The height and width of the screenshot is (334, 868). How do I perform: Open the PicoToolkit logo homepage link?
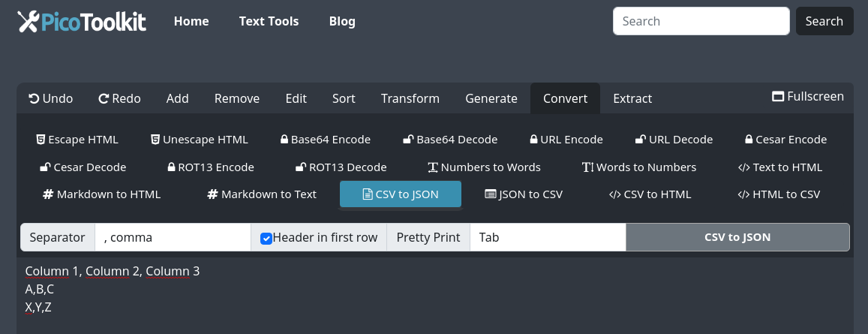pos(82,22)
